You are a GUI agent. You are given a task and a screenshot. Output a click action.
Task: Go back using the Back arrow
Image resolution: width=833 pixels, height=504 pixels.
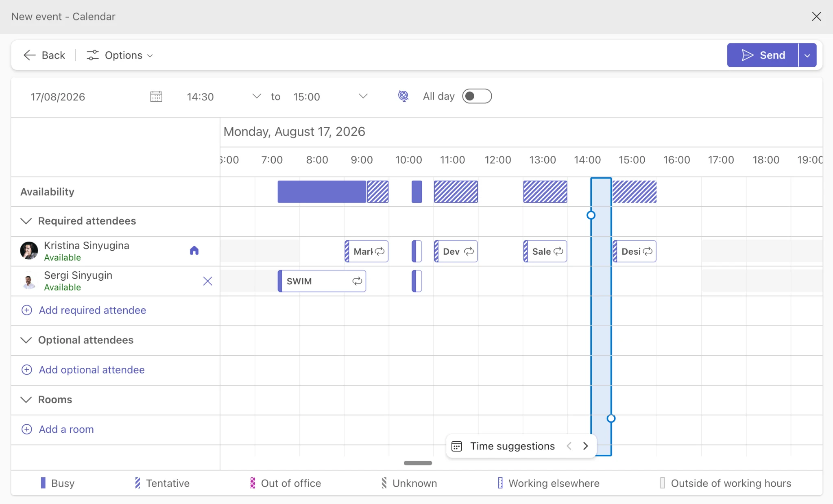click(x=44, y=55)
